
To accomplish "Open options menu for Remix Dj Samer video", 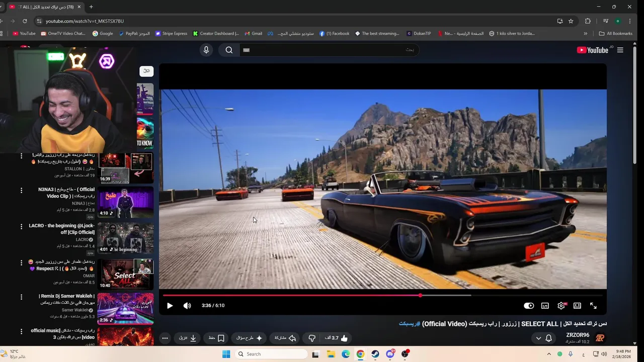I will (21, 298).
